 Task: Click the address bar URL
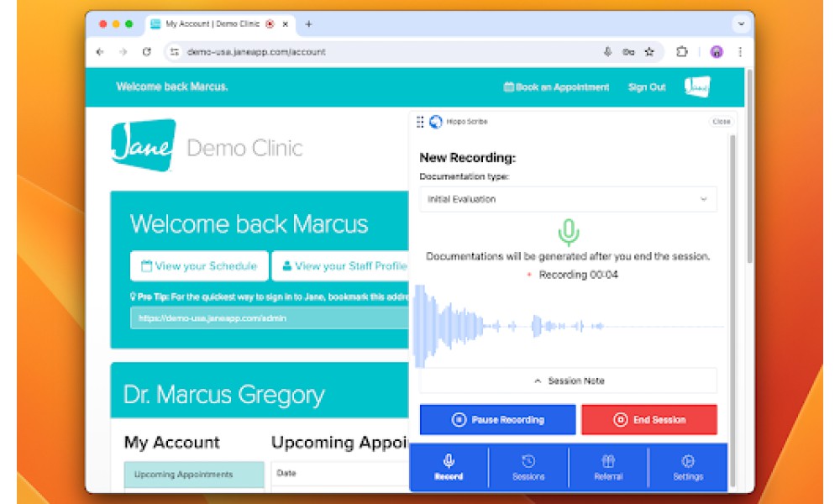coord(256,52)
